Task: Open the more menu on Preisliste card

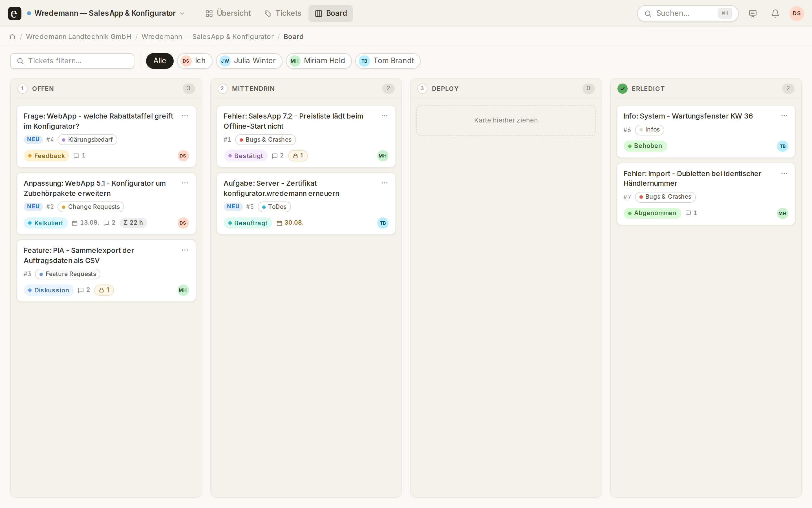Action: (x=385, y=116)
